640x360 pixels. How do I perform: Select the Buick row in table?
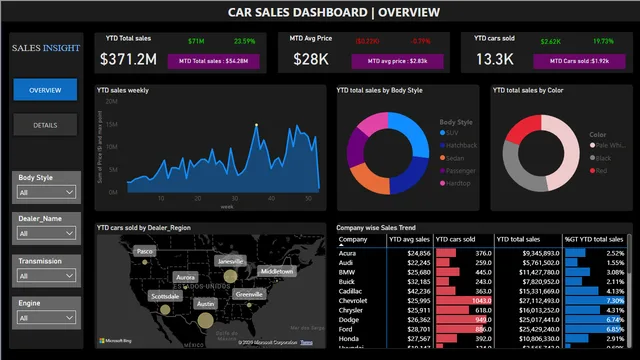tap(481, 282)
